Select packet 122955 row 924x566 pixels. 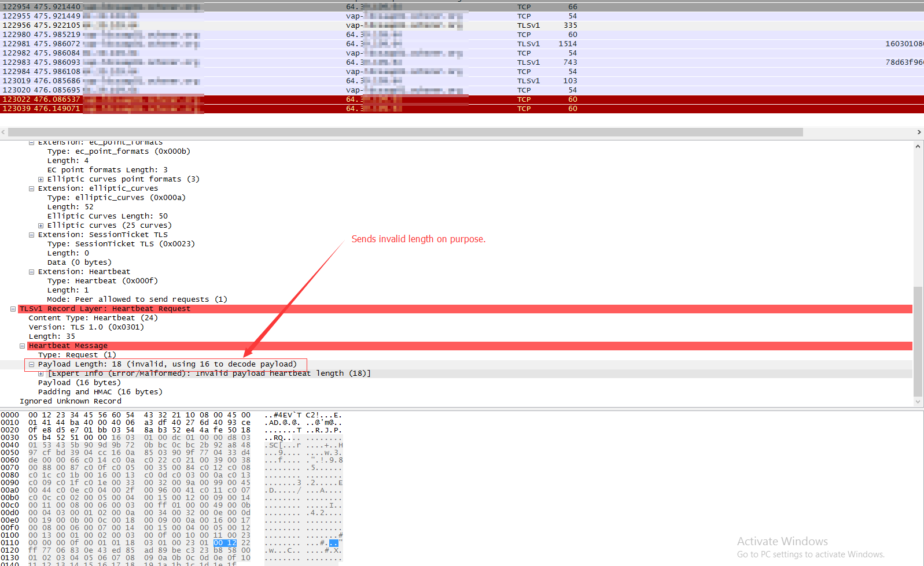click(x=462, y=16)
